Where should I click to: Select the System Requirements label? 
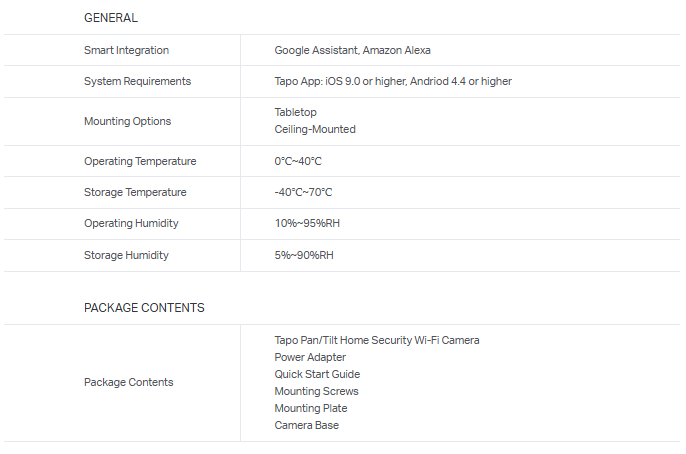(137, 81)
